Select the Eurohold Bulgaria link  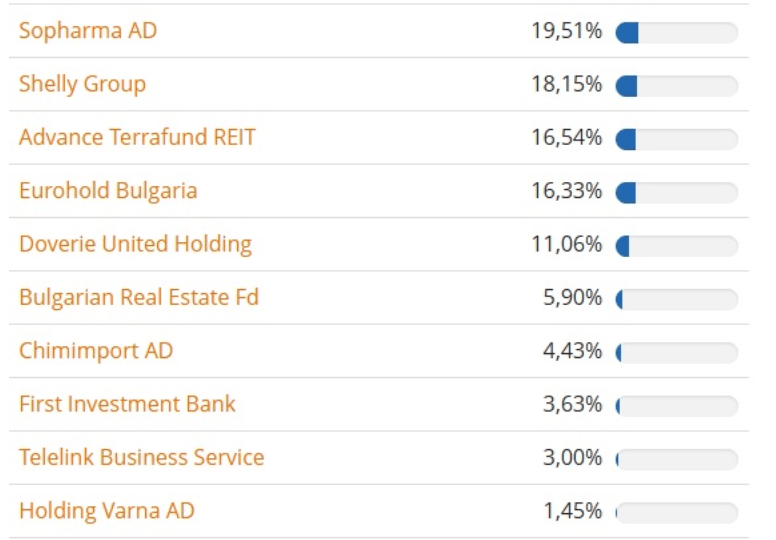tap(108, 191)
